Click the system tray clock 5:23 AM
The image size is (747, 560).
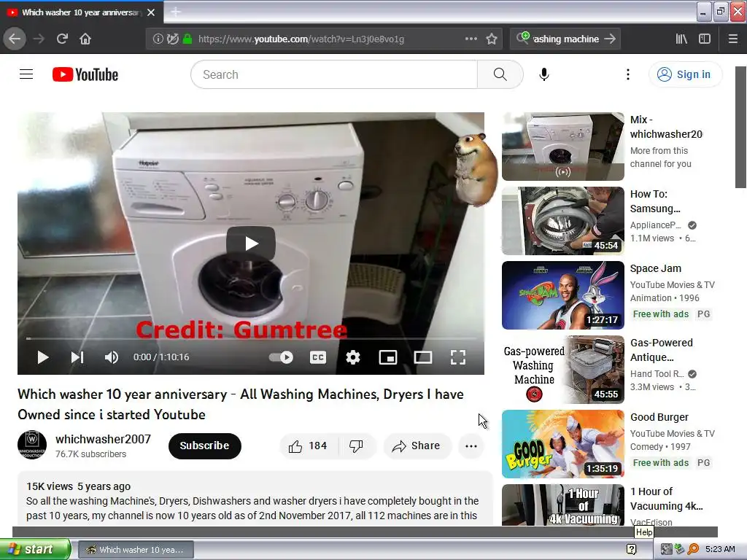click(720, 549)
